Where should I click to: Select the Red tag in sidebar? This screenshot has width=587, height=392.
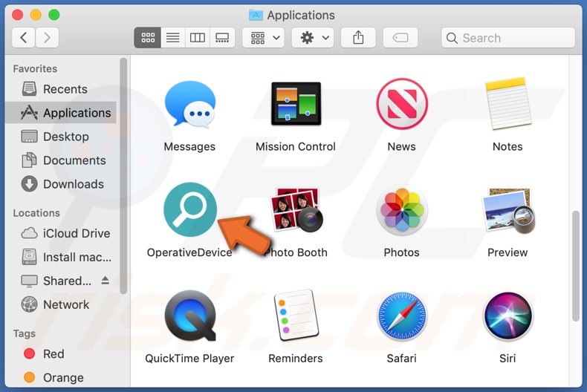click(53, 354)
